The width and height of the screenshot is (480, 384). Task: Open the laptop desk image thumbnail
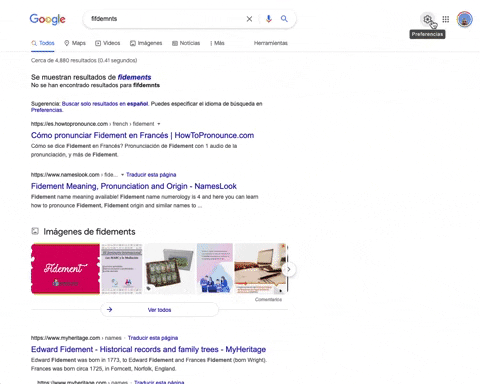tap(260, 269)
